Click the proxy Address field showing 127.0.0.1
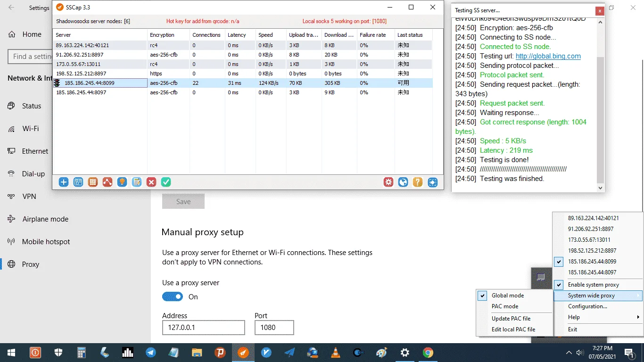This screenshot has width=644, height=362. [204, 328]
